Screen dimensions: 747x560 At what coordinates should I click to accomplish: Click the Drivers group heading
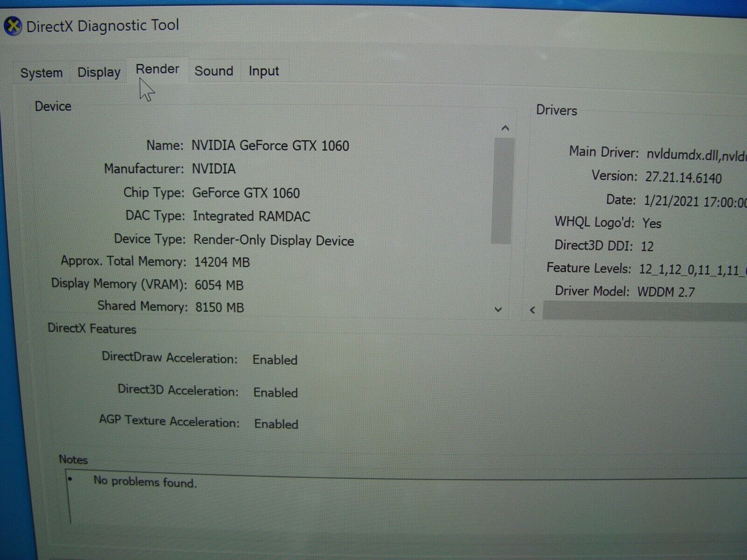(557, 110)
